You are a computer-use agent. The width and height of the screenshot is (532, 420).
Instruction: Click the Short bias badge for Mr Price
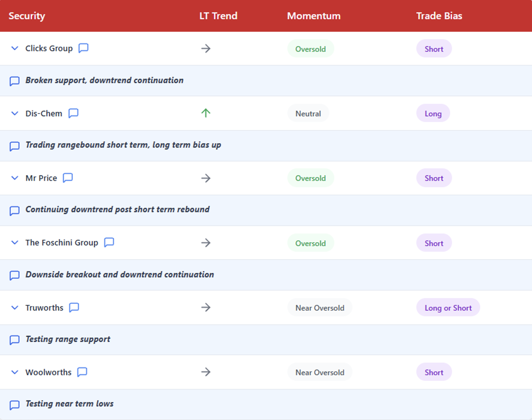[x=434, y=178]
